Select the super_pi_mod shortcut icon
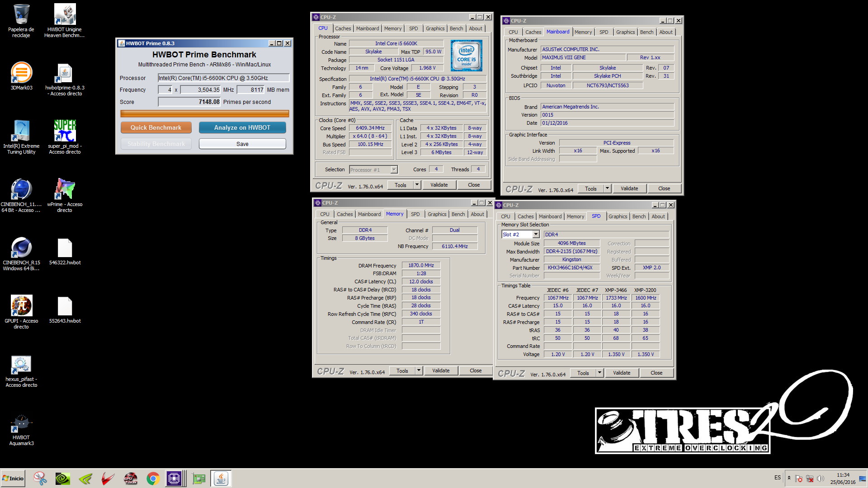 point(65,137)
